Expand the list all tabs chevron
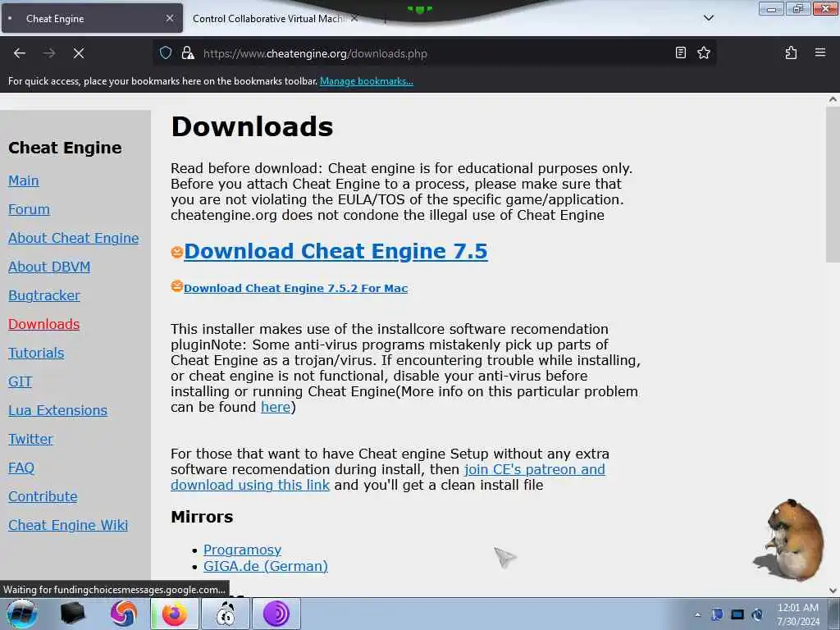This screenshot has width=840, height=630. 709,18
